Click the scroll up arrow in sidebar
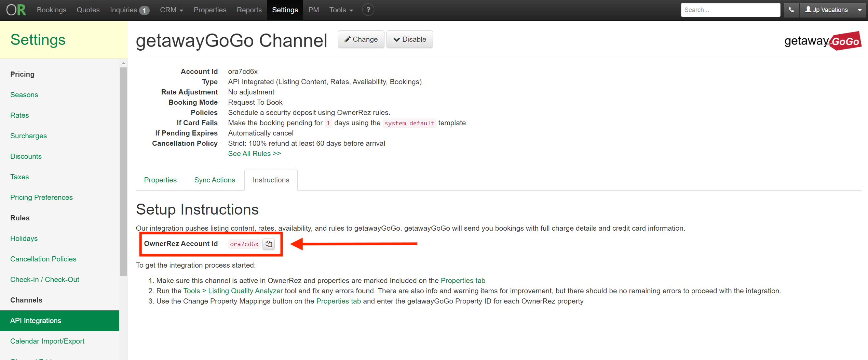This screenshot has height=360, width=868. 123,63
